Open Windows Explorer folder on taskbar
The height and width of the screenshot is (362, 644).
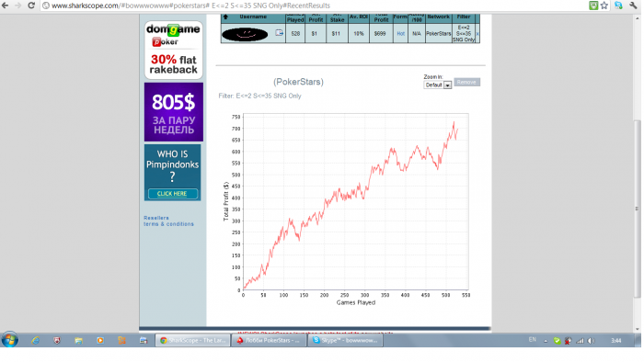click(78, 340)
